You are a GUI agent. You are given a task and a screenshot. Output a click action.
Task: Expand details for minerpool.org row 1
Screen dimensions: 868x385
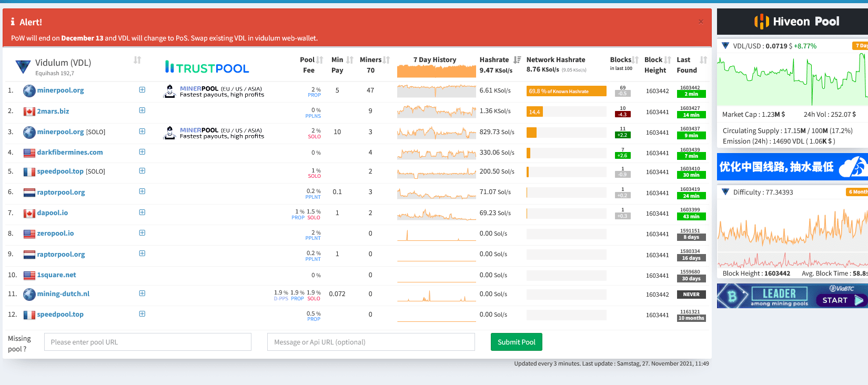click(x=142, y=90)
